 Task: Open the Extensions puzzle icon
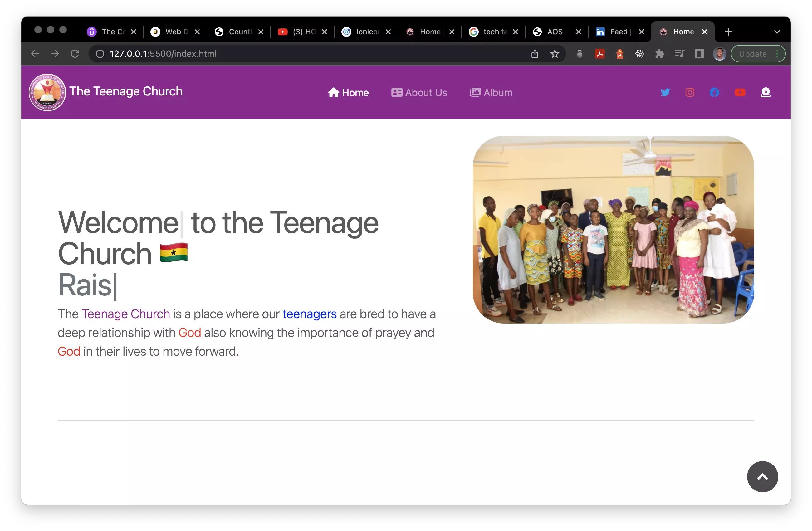pyautogui.click(x=659, y=54)
